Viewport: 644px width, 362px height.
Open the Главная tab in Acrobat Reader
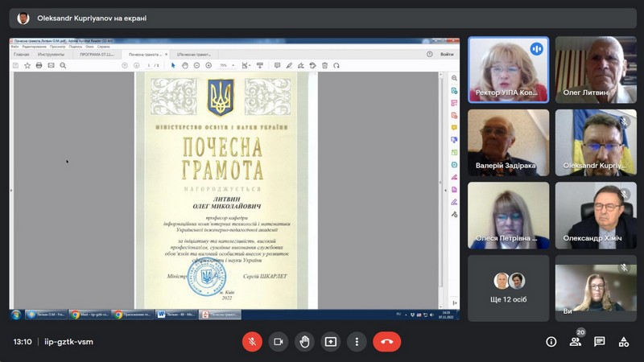point(21,54)
